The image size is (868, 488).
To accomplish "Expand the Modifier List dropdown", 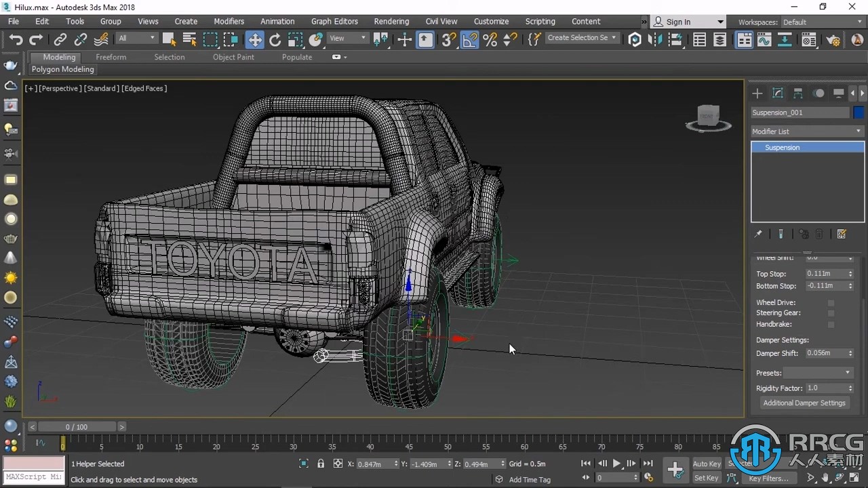I will (x=807, y=131).
